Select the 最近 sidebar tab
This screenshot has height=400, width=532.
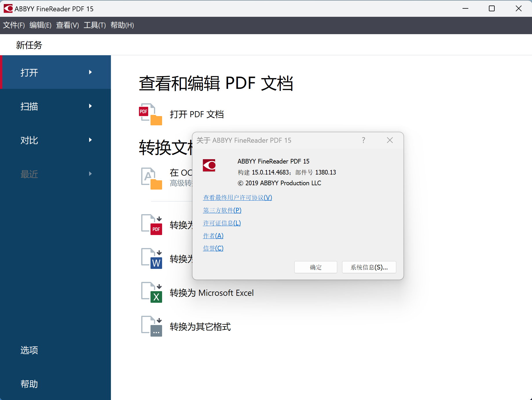click(x=55, y=174)
